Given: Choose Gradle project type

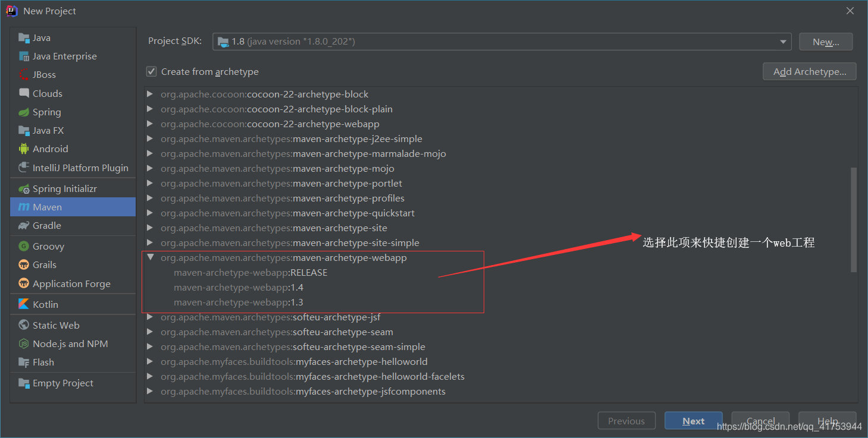Looking at the screenshot, I should click(x=73, y=225).
